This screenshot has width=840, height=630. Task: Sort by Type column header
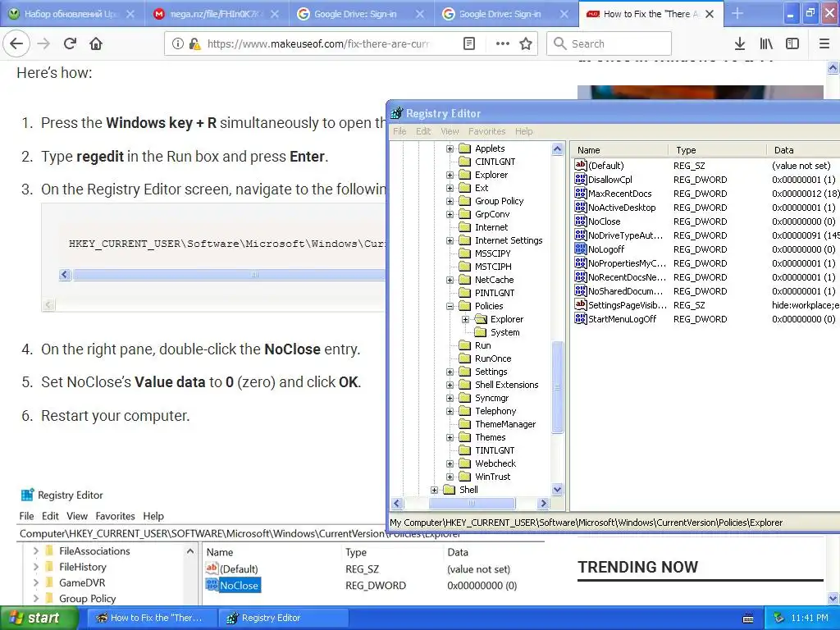point(717,150)
